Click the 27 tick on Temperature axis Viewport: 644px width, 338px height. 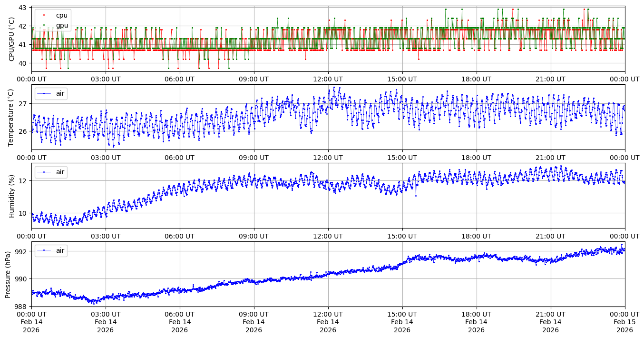[23, 104]
